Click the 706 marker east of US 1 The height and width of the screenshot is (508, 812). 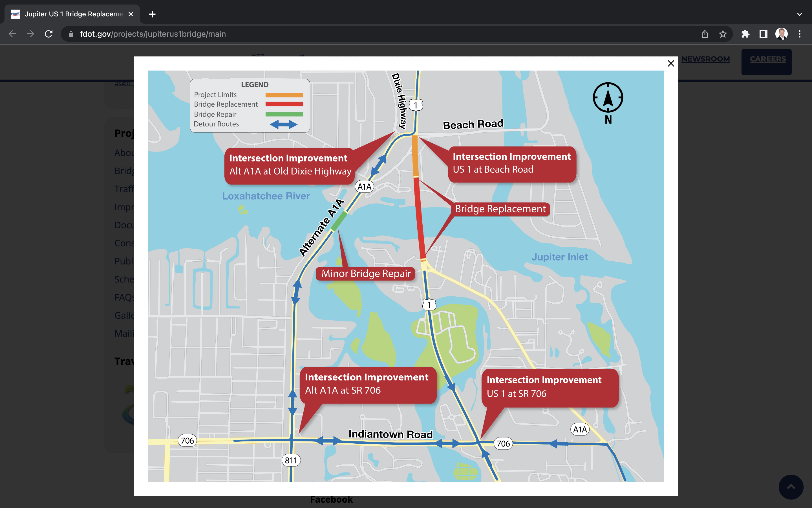(503, 443)
